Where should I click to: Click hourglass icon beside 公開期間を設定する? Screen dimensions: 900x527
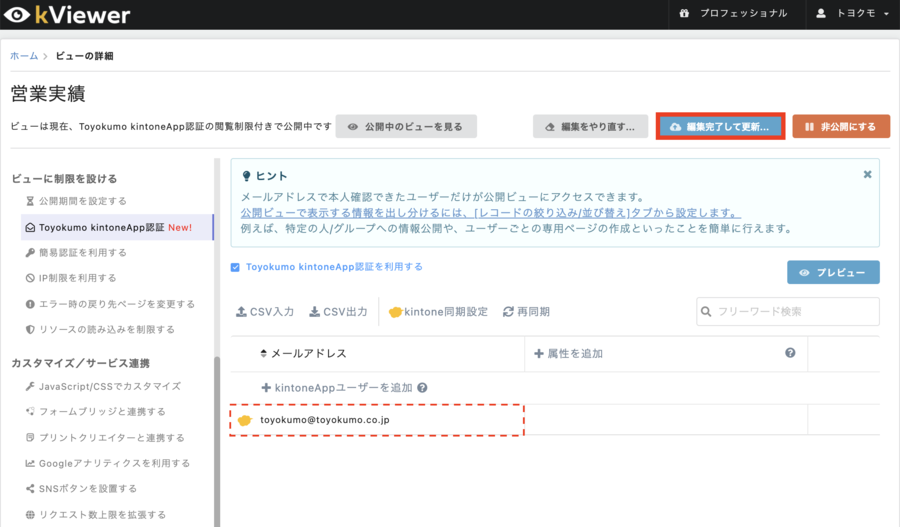click(x=30, y=201)
